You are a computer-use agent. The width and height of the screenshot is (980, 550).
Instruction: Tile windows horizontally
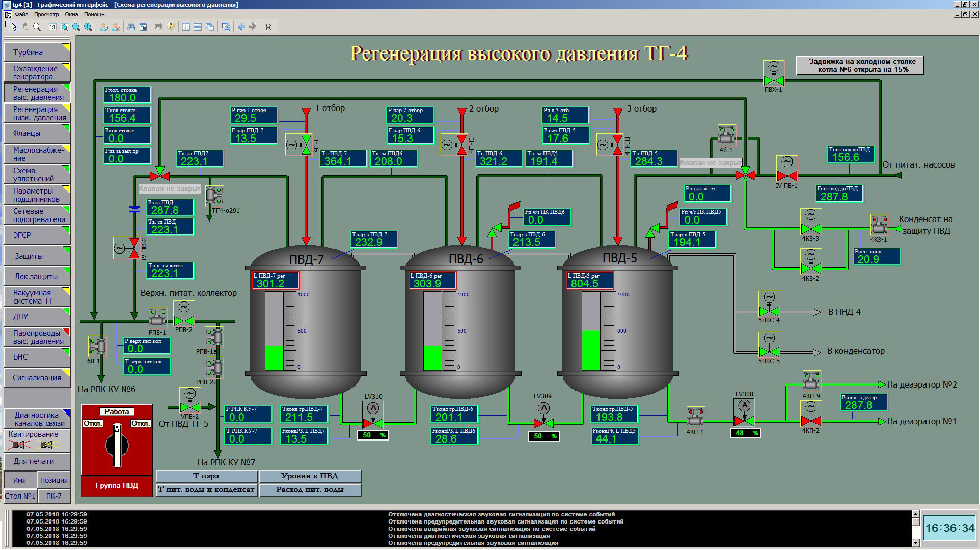click(198, 26)
